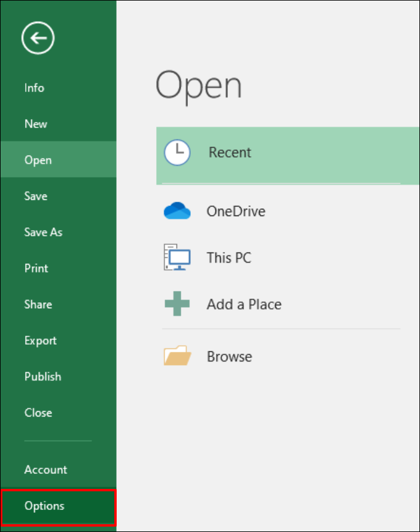Click the green plus Add a Place icon

pyautogui.click(x=177, y=304)
